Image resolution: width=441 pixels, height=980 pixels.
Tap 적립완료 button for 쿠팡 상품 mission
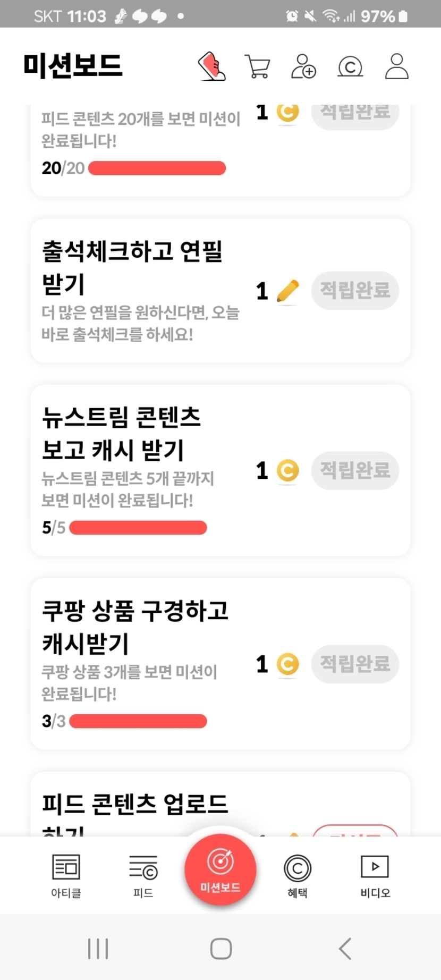[355, 664]
